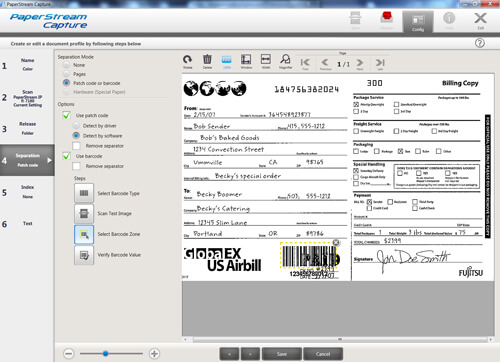Click the Verify Barcode Value label
The width and height of the screenshot is (500, 362).
click(x=119, y=255)
